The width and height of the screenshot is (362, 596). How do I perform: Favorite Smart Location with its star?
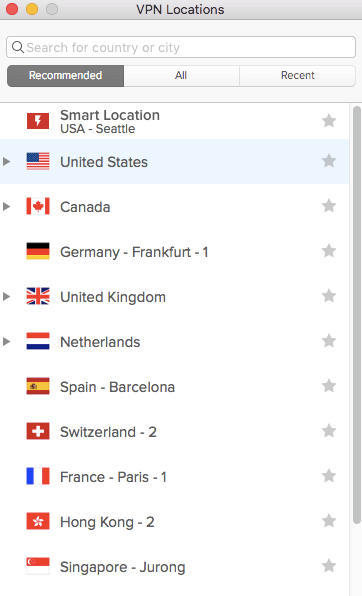pos(329,121)
